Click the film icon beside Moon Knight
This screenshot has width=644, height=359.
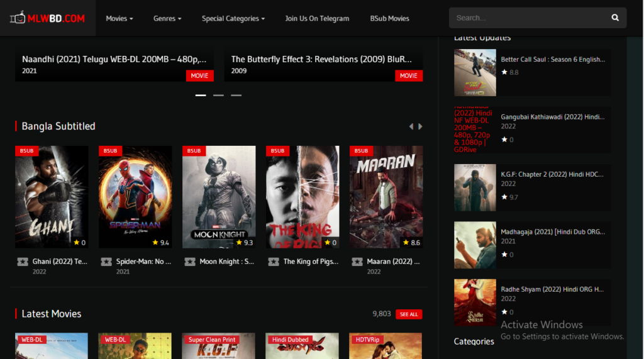coord(190,262)
